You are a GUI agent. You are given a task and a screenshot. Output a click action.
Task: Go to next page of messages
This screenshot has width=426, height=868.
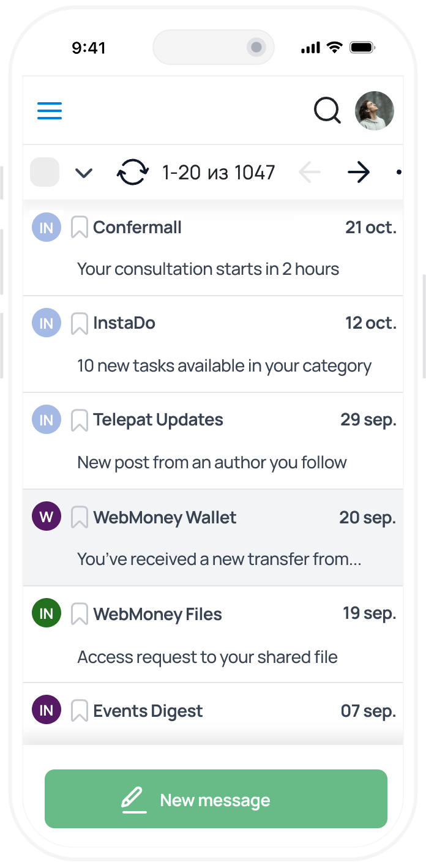(x=359, y=173)
